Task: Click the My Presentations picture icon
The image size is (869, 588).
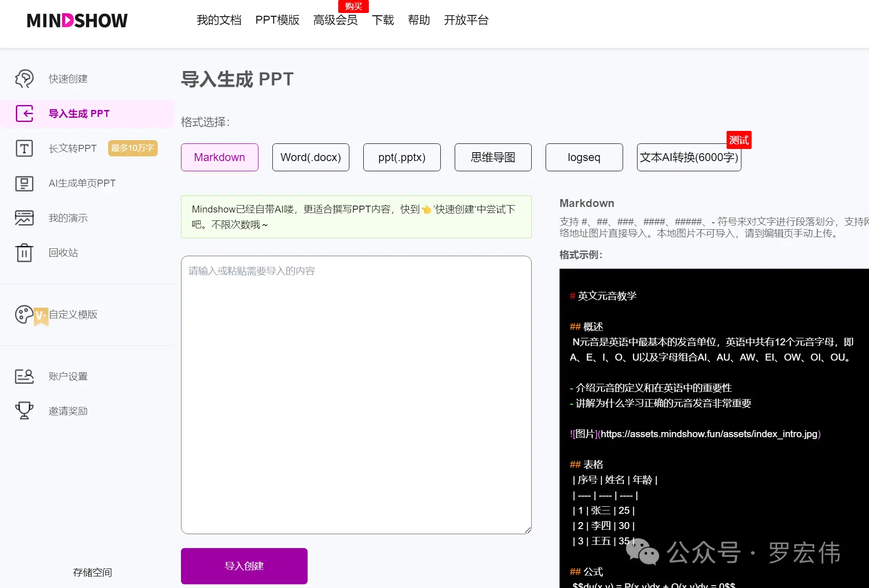Action: click(24, 218)
